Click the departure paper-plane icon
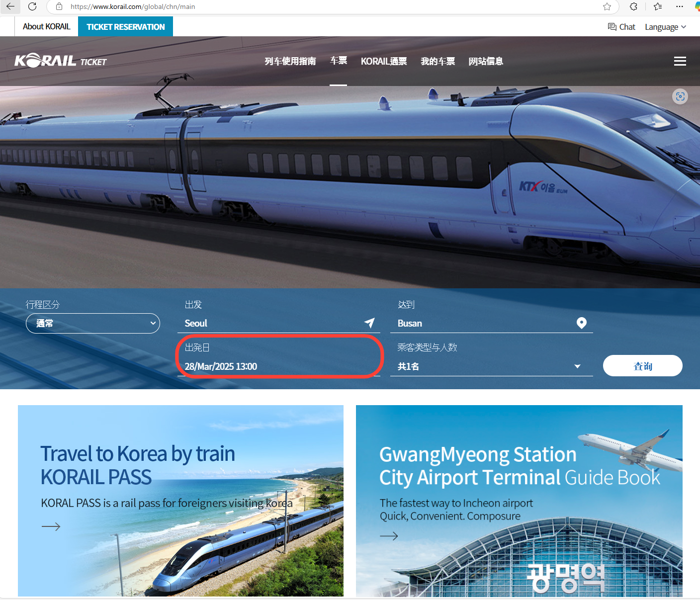Image resolution: width=700 pixels, height=600 pixels. (369, 323)
